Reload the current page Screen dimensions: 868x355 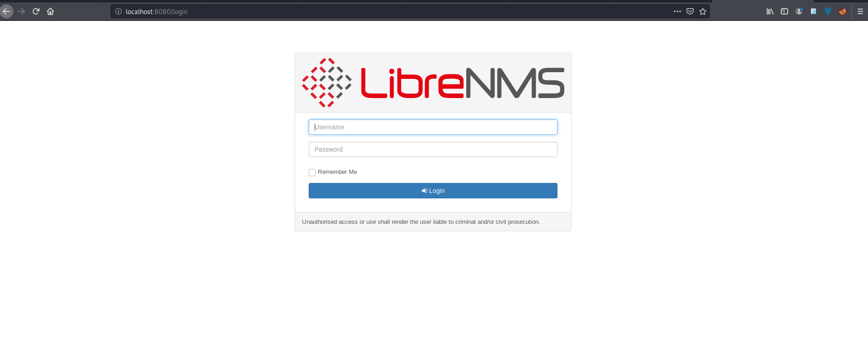click(x=36, y=11)
